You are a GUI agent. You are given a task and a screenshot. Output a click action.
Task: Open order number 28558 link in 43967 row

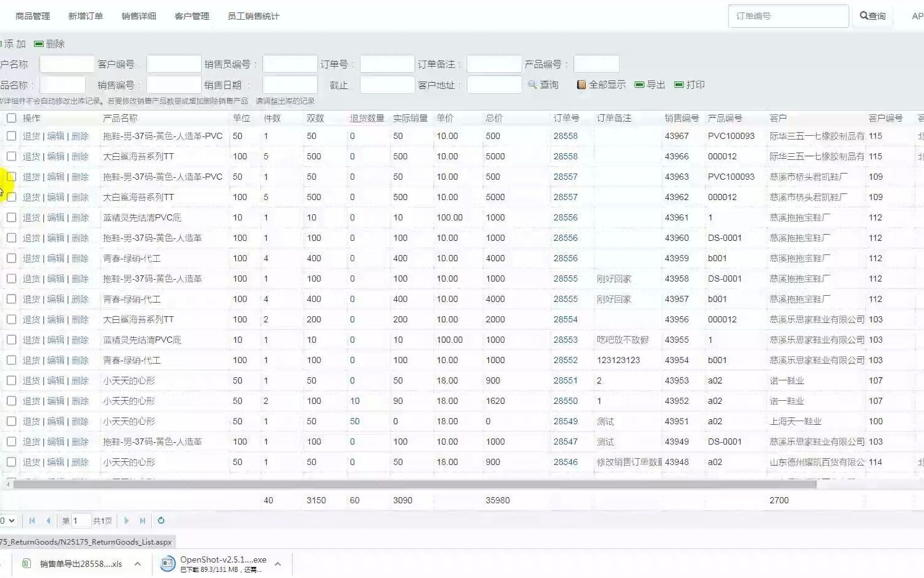565,136
